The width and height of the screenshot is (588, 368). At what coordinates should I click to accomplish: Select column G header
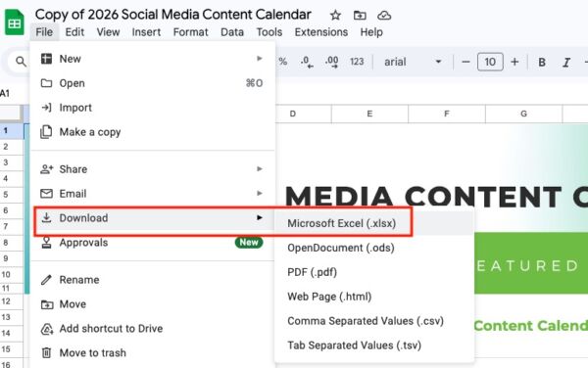(x=524, y=114)
